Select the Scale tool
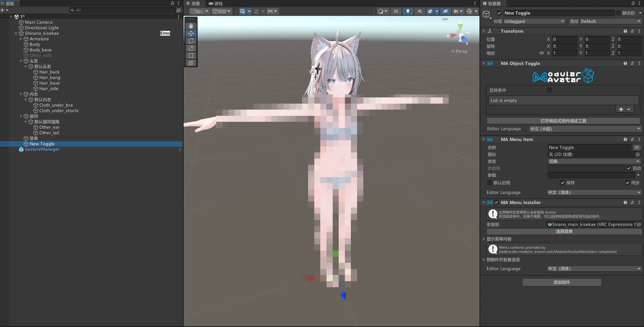This screenshot has height=327, width=644. click(x=191, y=48)
